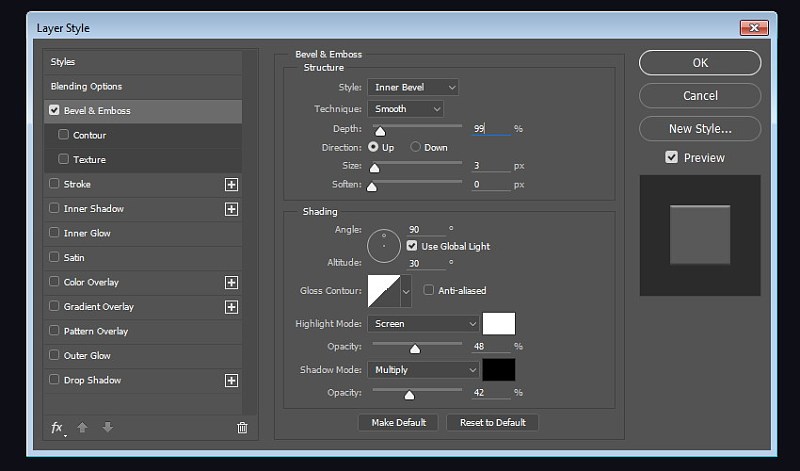
Task: Click the Gloss Contour curve thumbnail
Action: [x=384, y=291]
